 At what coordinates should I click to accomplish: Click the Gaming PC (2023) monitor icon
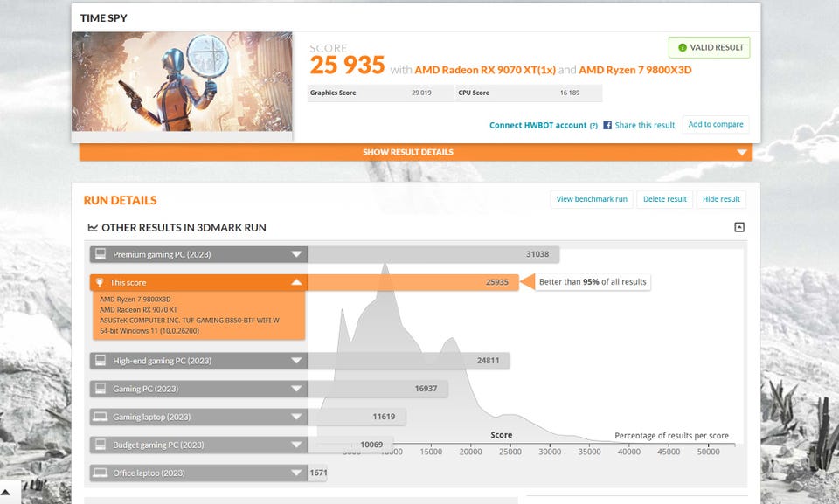coord(100,389)
